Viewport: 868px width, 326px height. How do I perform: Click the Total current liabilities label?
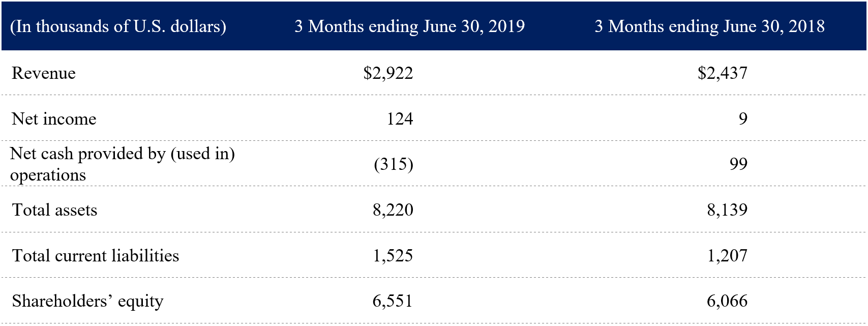coord(96,255)
